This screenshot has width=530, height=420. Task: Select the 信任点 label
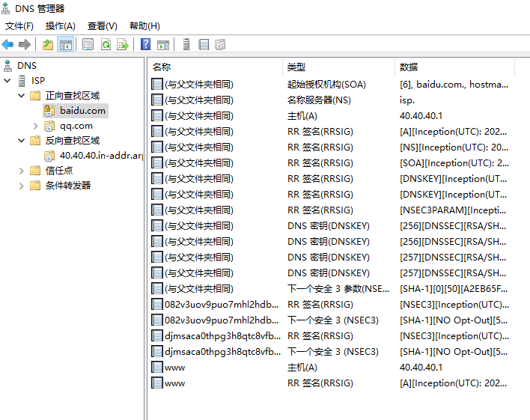[59, 171]
